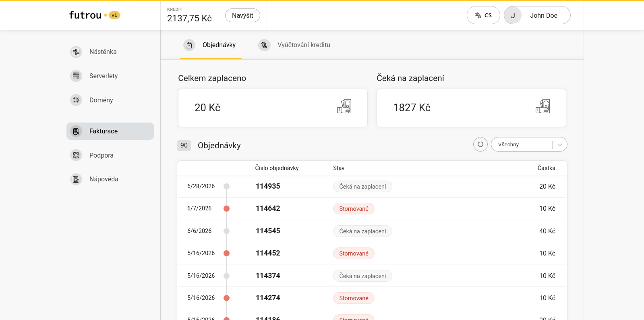Click the Nápověda help icon
644x320 pixels.
coord(76,179)
